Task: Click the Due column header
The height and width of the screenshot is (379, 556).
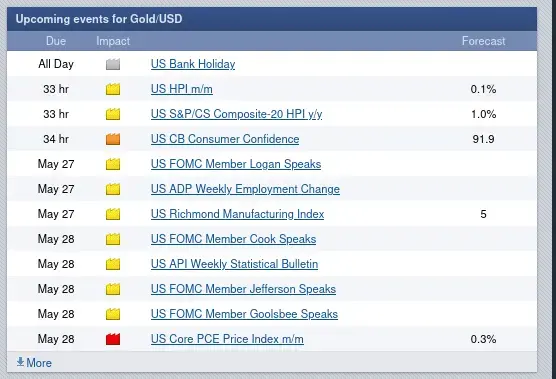Action: pos(56,41)
